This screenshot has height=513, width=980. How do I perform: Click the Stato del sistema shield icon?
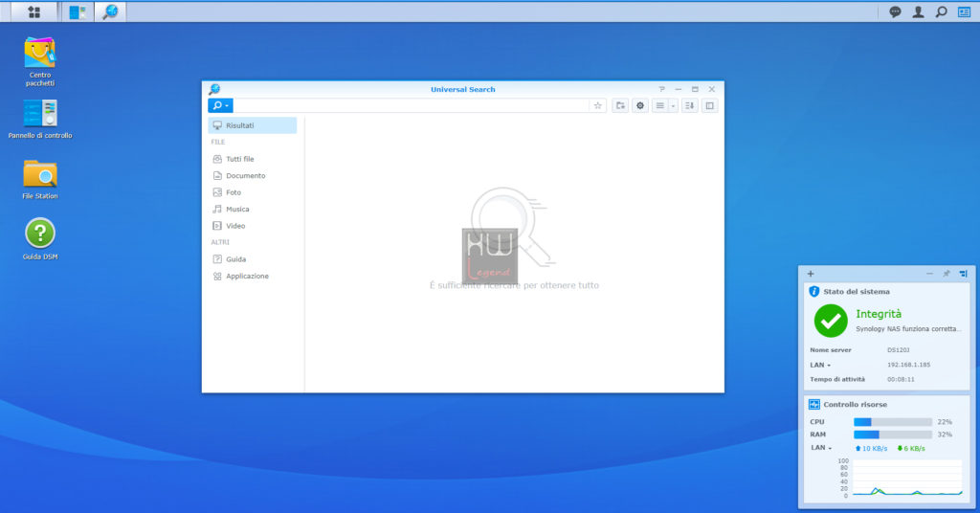(x=813, y=291)
